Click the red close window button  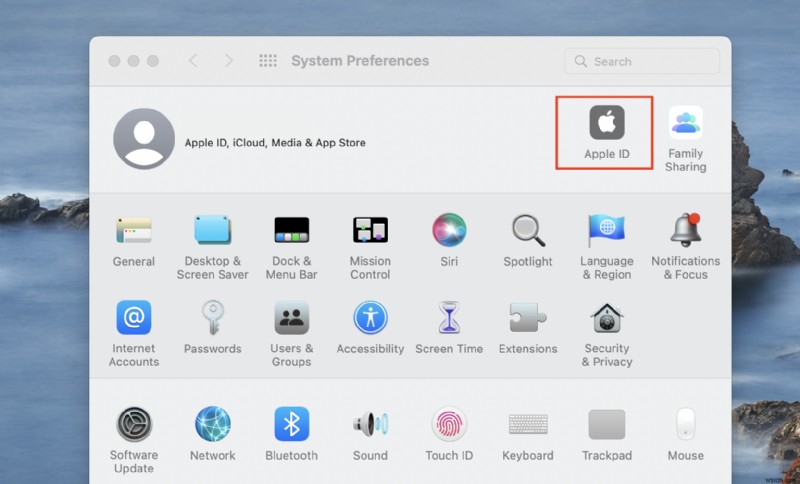click(114, 61)
